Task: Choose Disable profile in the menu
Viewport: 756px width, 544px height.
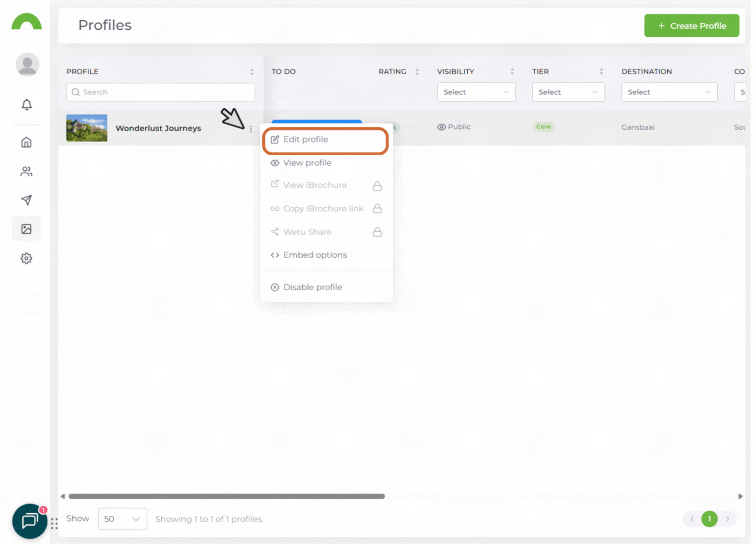Action: click(x=312, y=287)
